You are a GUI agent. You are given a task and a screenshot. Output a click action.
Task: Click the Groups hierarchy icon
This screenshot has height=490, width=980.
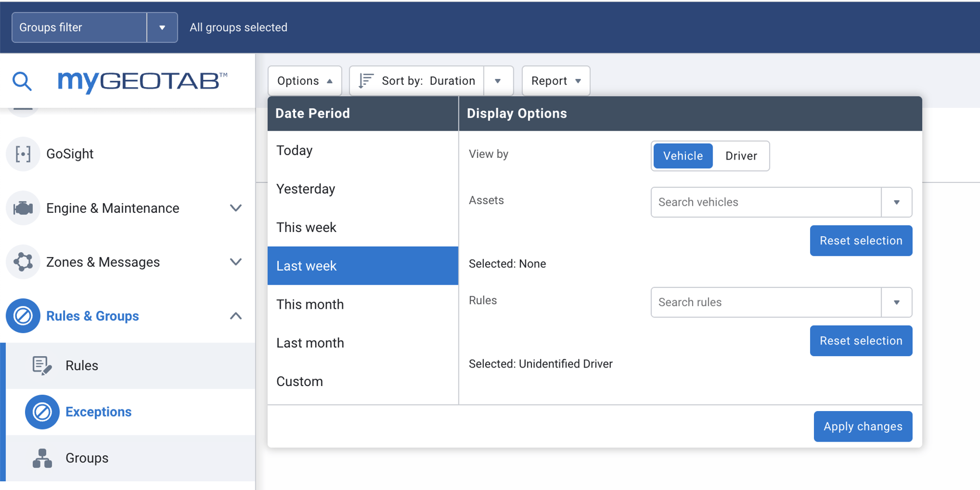coord(42,458)
